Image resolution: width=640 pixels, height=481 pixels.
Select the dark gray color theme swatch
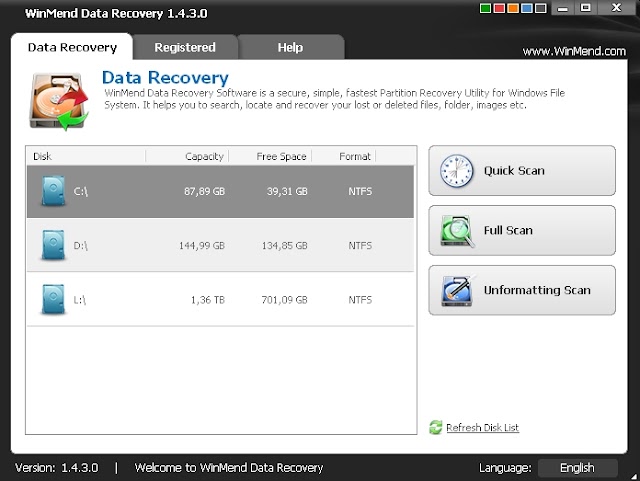(x=541, y=8)
